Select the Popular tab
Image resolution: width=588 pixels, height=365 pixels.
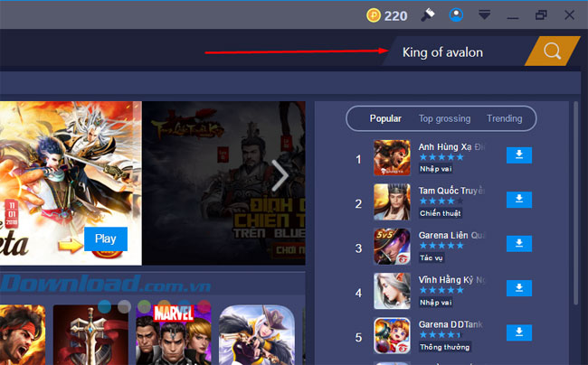[x=385, y=118]
